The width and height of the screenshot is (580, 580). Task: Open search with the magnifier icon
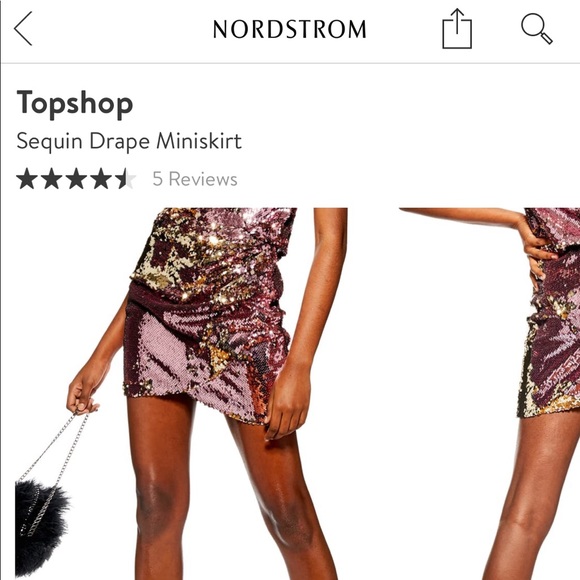537,29
